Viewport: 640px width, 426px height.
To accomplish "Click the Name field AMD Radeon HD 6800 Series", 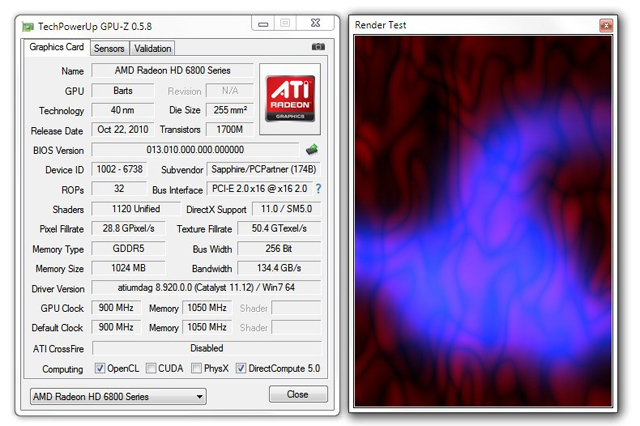I will click(x=173, y=70).
